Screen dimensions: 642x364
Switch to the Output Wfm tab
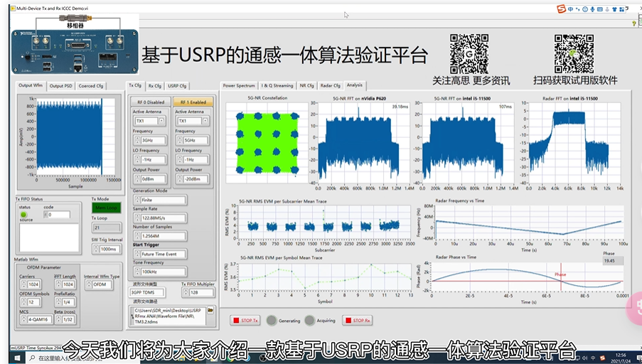(x=31, y=85)
